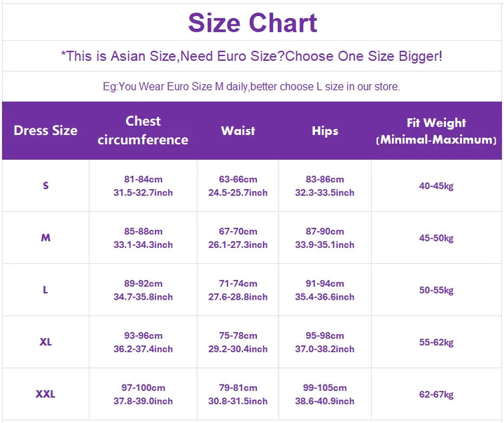Click the Waist column header

point(238,130)
